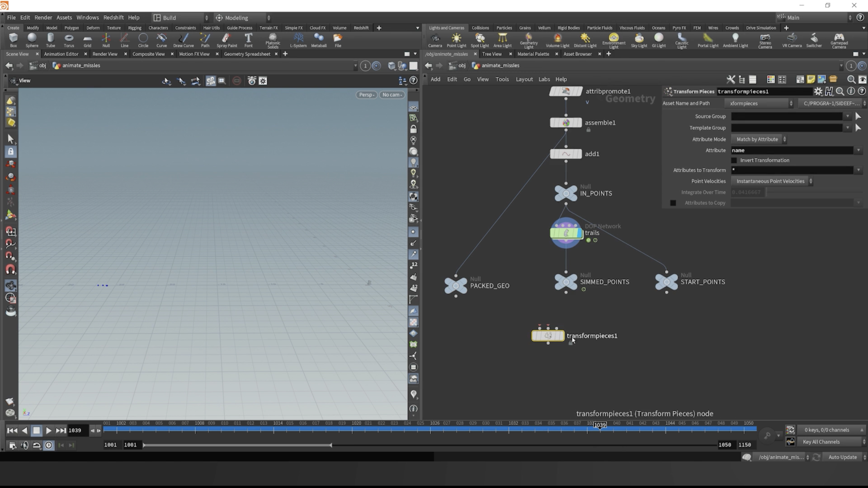868x488 pixels.
Task: Select the Sphere shelf tool
Action: click(x=32, y=40)
